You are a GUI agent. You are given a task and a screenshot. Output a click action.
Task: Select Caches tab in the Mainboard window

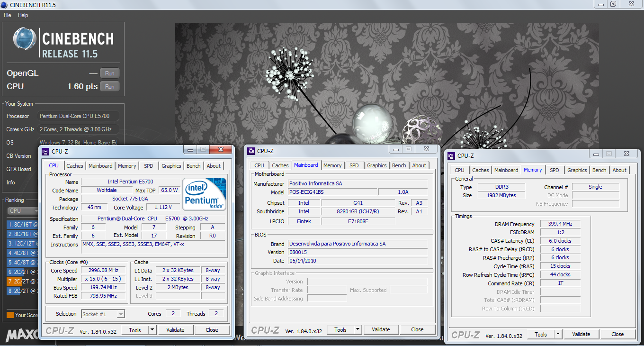pos(280,165)
